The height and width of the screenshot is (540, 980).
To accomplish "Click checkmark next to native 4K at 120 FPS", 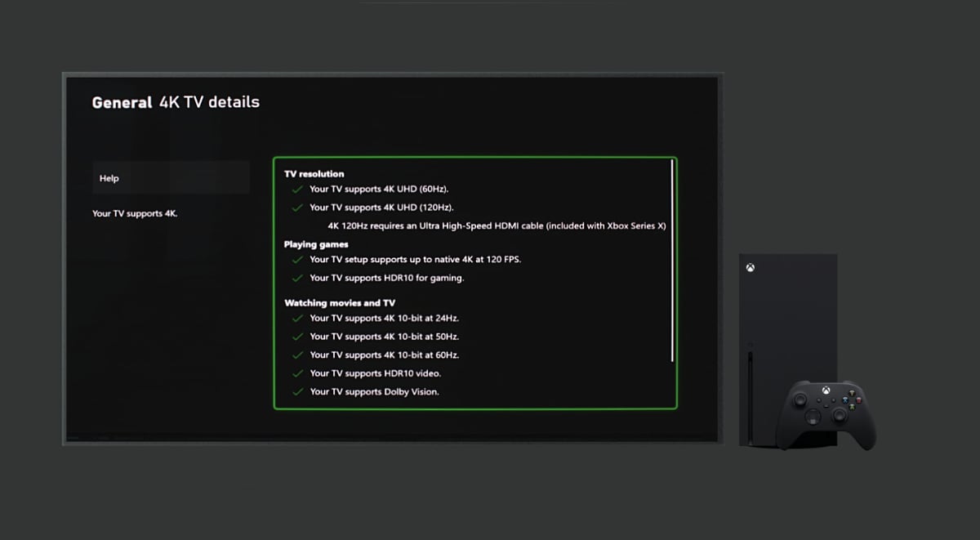I will tap(296, 260).
